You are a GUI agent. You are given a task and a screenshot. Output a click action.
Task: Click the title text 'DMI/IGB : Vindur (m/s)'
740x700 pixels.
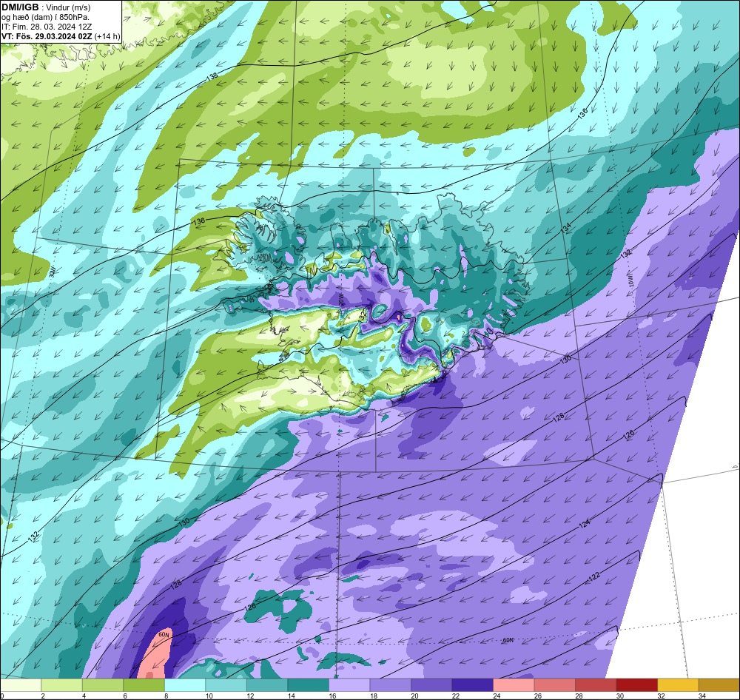click(46, 7)
